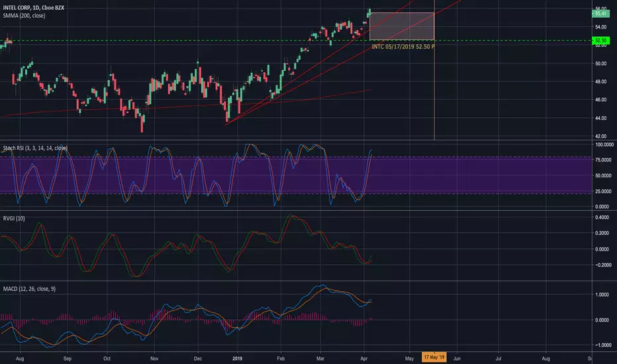Click 25.0000 on the Stoch RSI scale
The height and width of the screenshot is (364, 617).
click(604, 191)
